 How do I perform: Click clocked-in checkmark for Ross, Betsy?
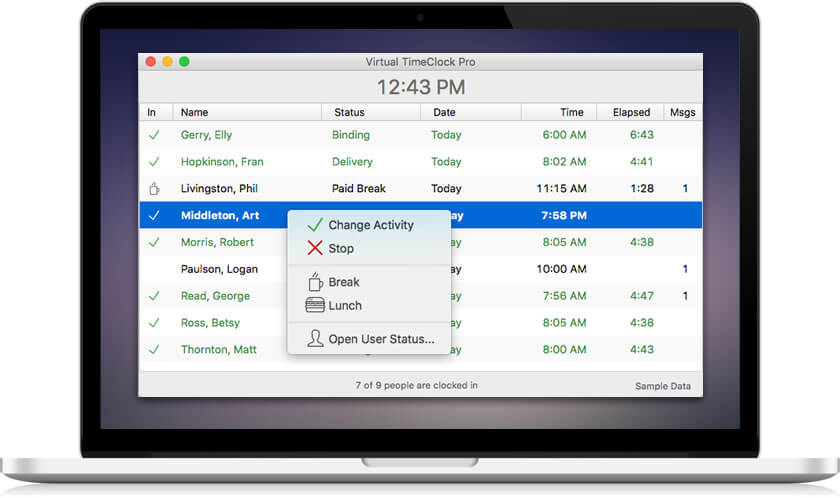click(154, 322)
